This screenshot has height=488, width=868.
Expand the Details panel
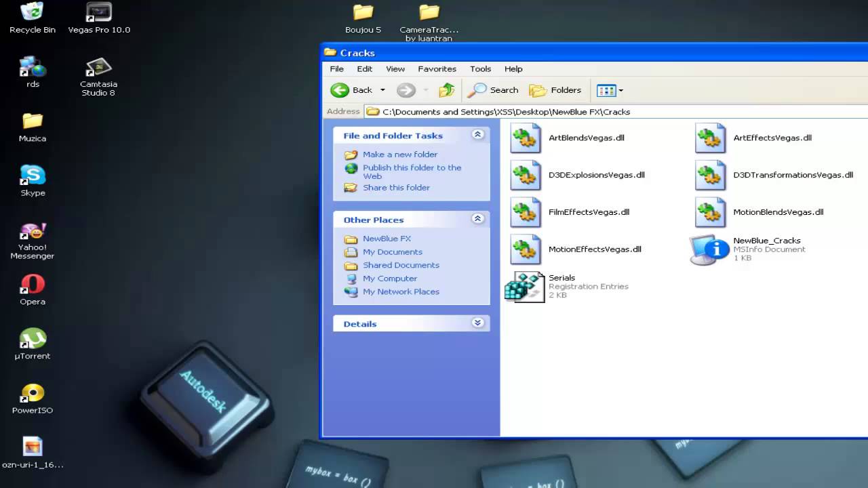click(477, 323)
